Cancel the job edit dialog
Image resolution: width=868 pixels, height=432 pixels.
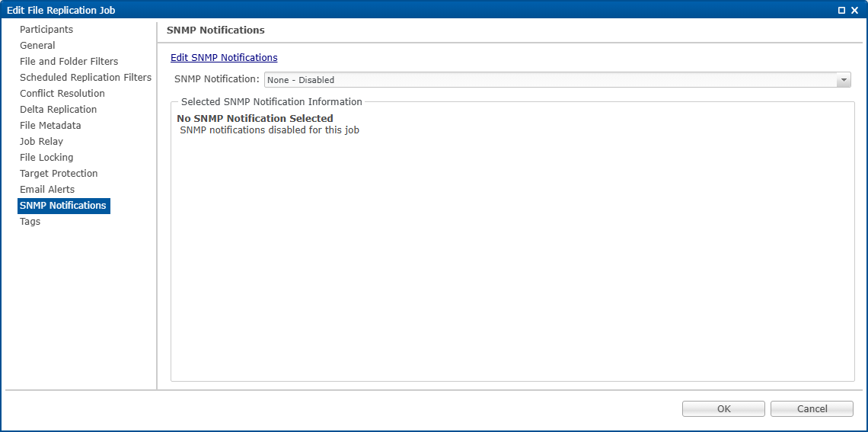click(x=812, y=409)
